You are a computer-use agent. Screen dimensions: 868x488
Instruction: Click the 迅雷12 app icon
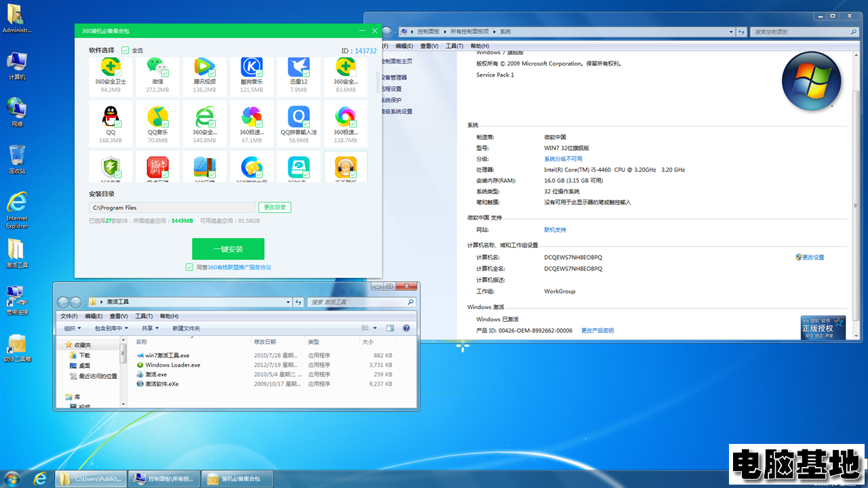pyautogui.click(x=298, y=67)
